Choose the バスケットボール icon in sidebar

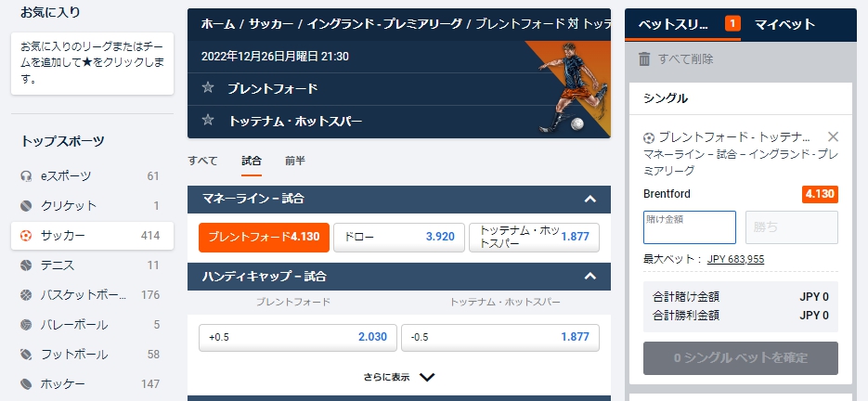point(26,295)
